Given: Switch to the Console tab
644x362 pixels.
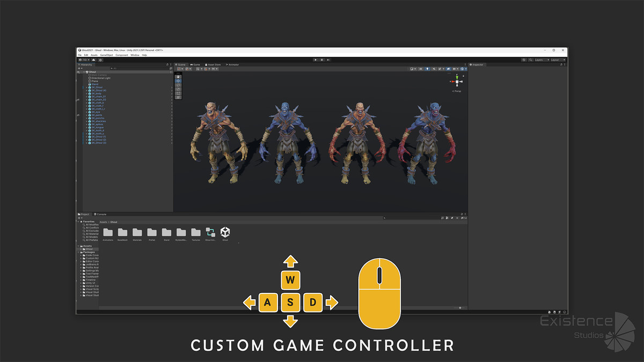Looking at the screenshot, I should click(101, 214).
